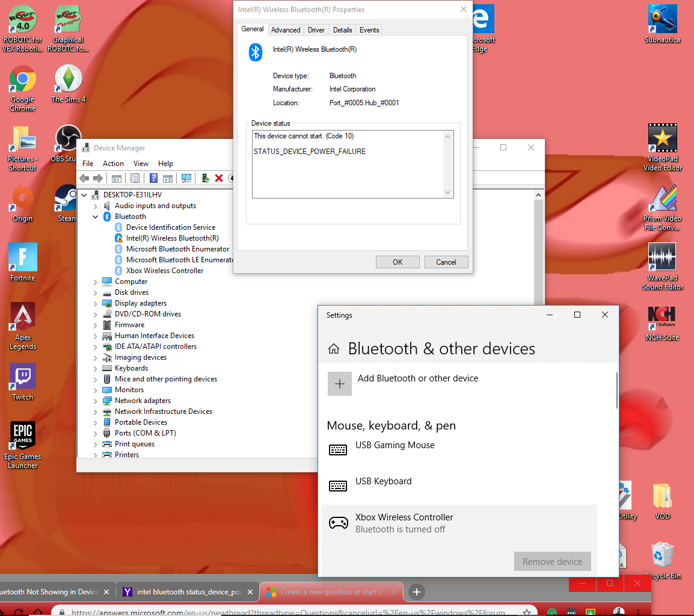Expand Audio inputs and outputs category

point(95,206)
